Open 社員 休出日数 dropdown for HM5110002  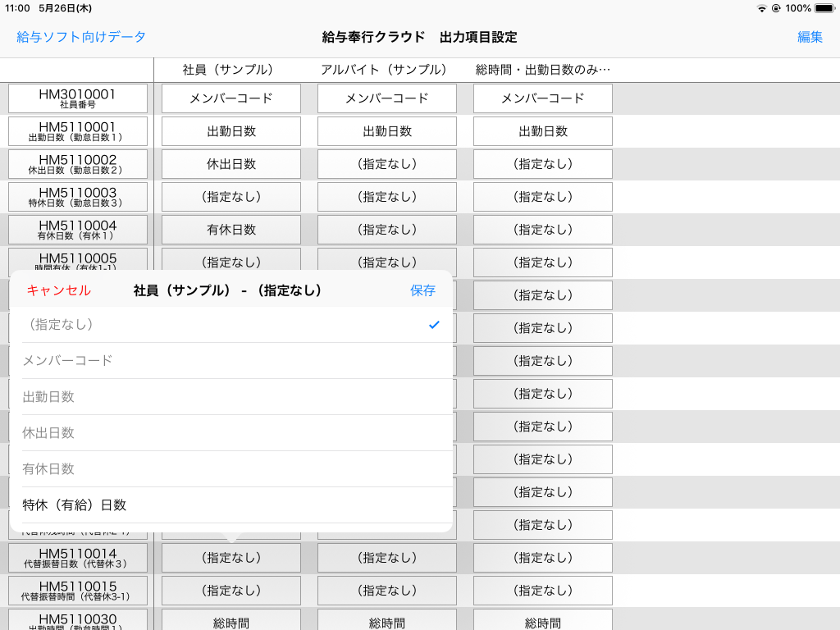pyautogui.click(x=231, y=164)
